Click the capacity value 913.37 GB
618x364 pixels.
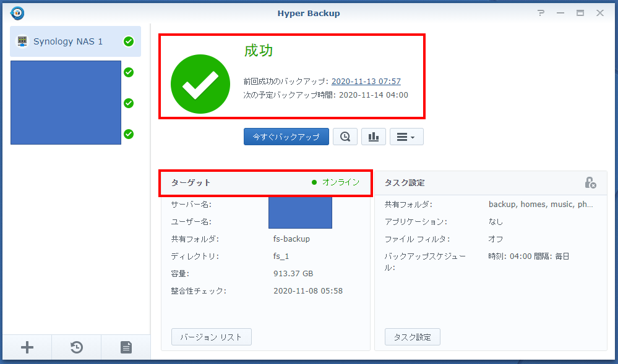coord(293,273)
